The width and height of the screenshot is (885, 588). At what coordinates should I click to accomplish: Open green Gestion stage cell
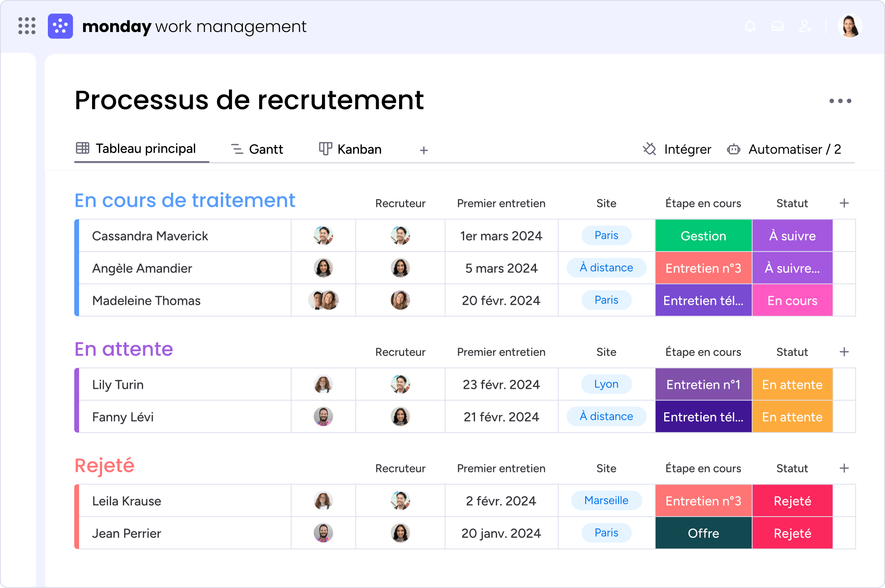pos(703,236)
